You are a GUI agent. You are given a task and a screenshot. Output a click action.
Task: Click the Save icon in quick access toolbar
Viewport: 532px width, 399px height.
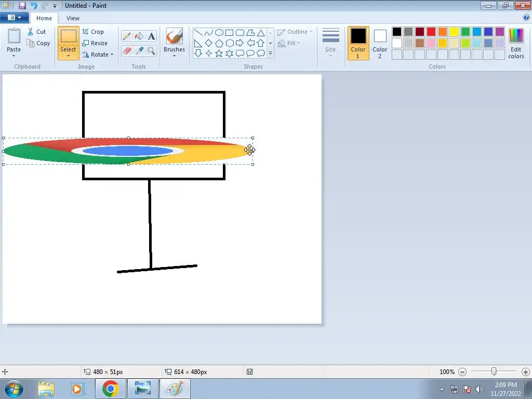pos(22,5)
